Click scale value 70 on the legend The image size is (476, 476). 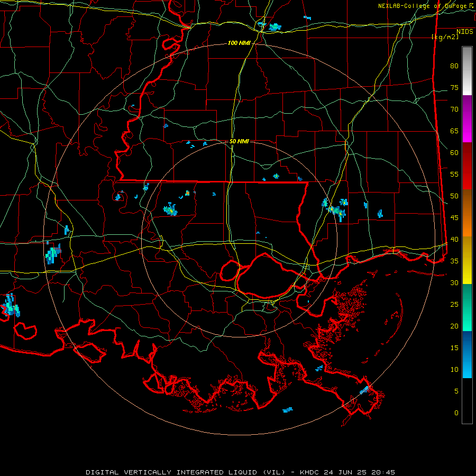point(454,109)
